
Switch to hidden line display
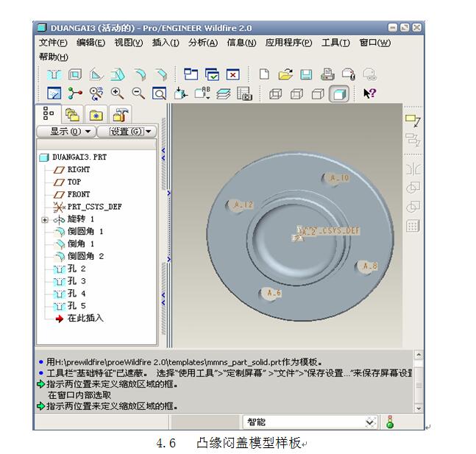coord(296,93)
